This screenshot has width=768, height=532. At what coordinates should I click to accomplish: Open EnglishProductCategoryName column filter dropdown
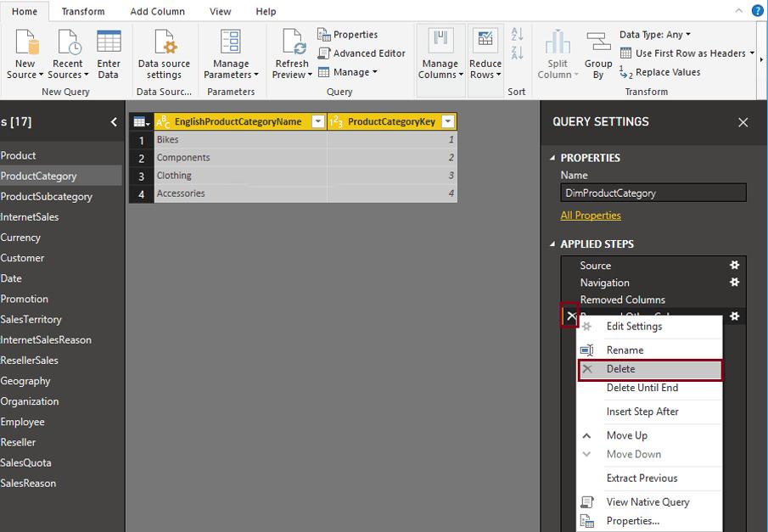[318, 122]
